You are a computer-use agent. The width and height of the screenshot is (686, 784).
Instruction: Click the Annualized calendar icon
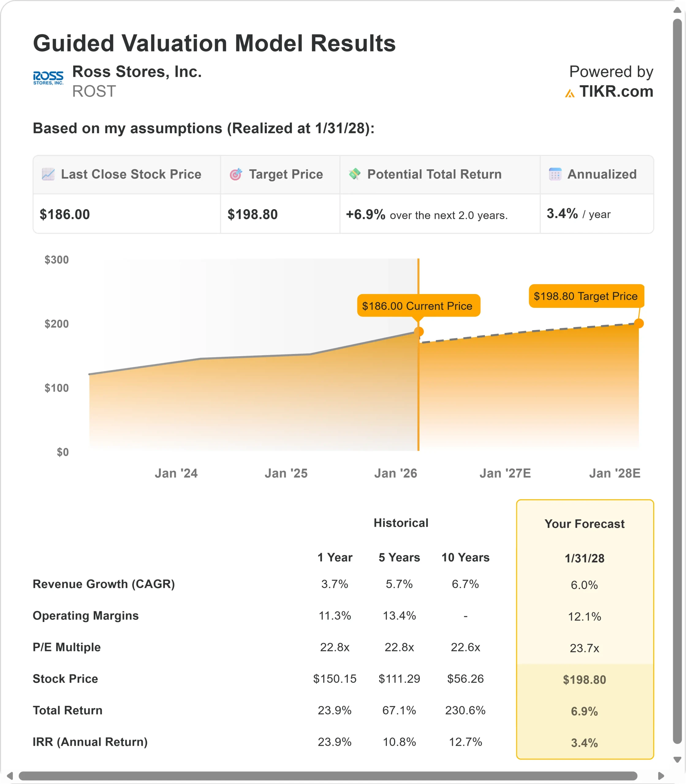coord(555,174)
